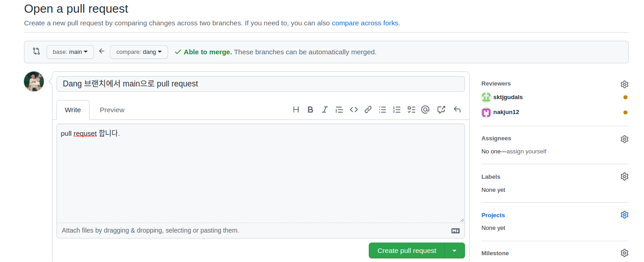Viewport: 644px width, 262px height.
Task: Insert a saved reply
Action: (x=457, y=110)
